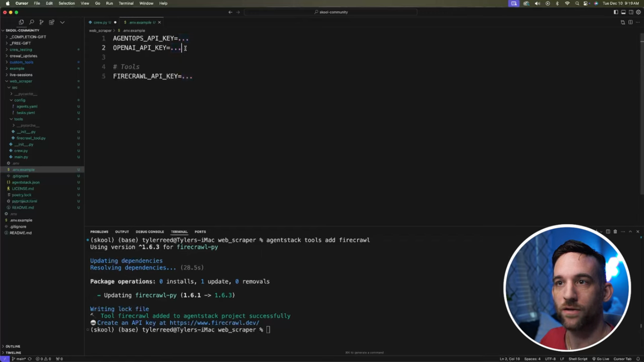Go forward with the navigation arrow
This screenshot has width=644, height=362.
238,12
